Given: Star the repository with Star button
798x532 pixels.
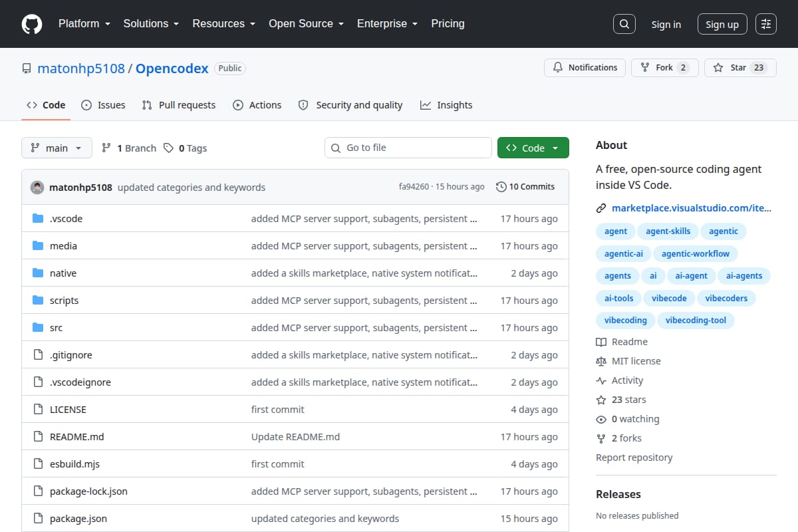Looking at the screenshot, I should 740,68.
